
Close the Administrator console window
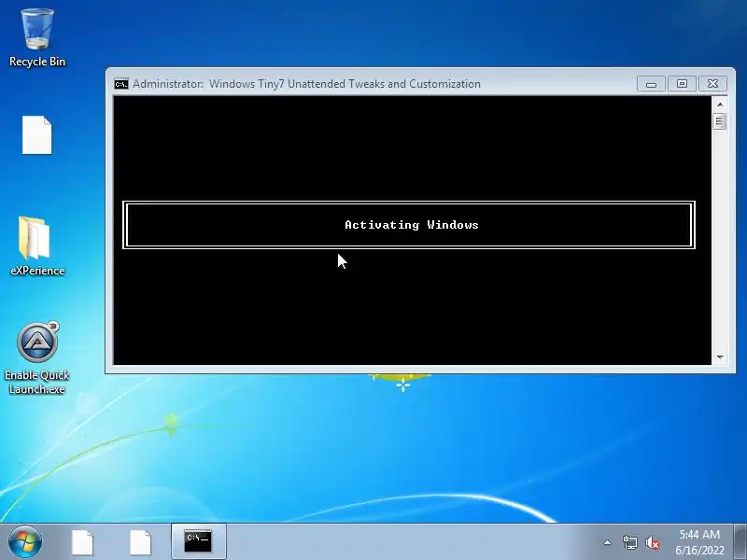click(x=712, y=84)
